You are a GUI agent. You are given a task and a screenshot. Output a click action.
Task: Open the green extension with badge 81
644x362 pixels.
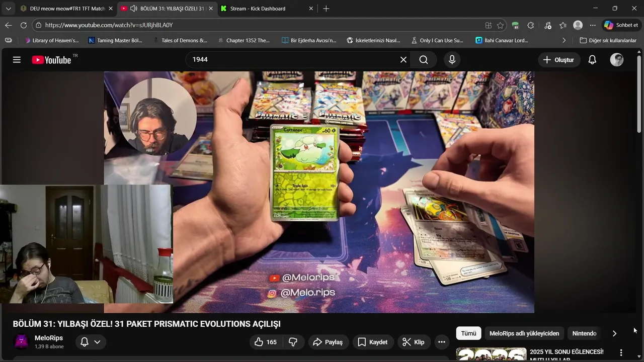click(515, 25)
